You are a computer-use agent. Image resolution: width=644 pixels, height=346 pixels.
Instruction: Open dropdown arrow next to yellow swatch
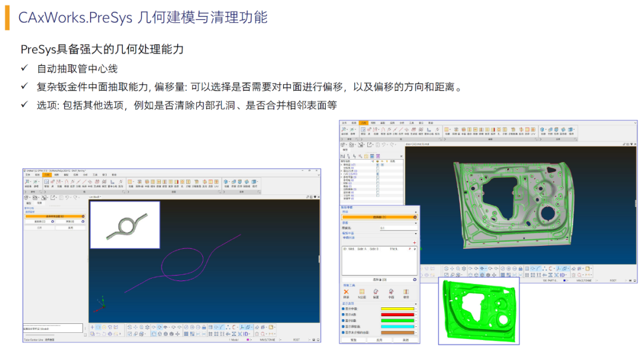point(416,308)
